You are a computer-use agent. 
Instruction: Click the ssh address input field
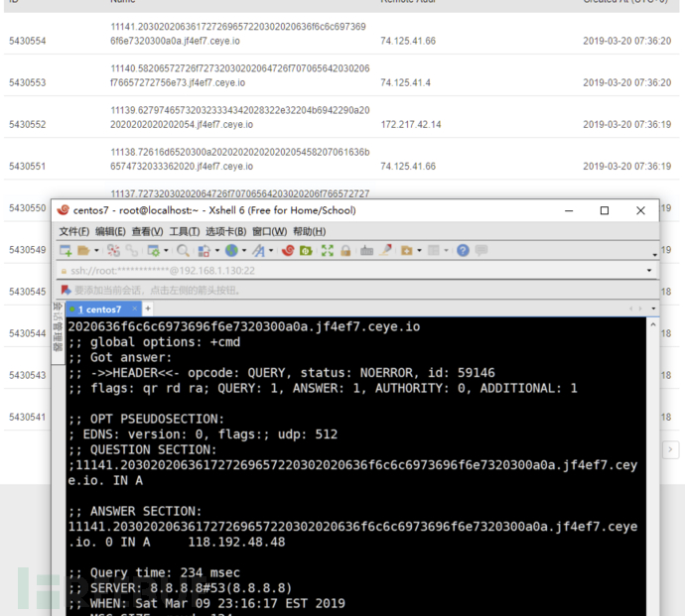tap(353, 271)
